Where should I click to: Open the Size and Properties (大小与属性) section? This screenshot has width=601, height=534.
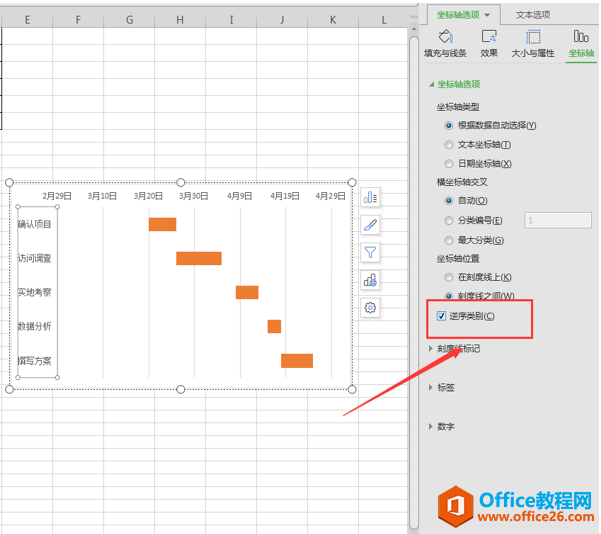[x=533, y=43]
